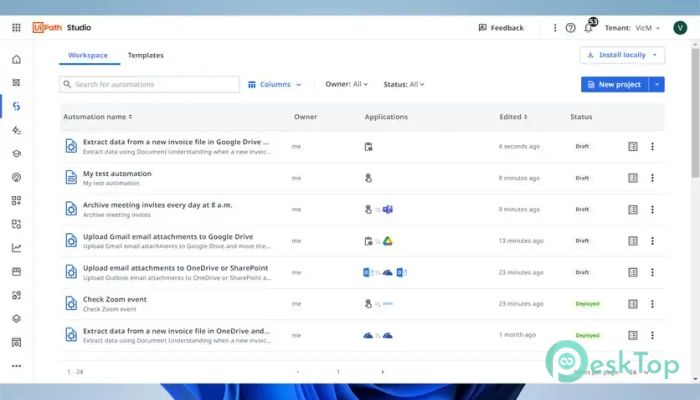Sort by Edited column
This screenshot has width=700, height=400.
point(513,117)
